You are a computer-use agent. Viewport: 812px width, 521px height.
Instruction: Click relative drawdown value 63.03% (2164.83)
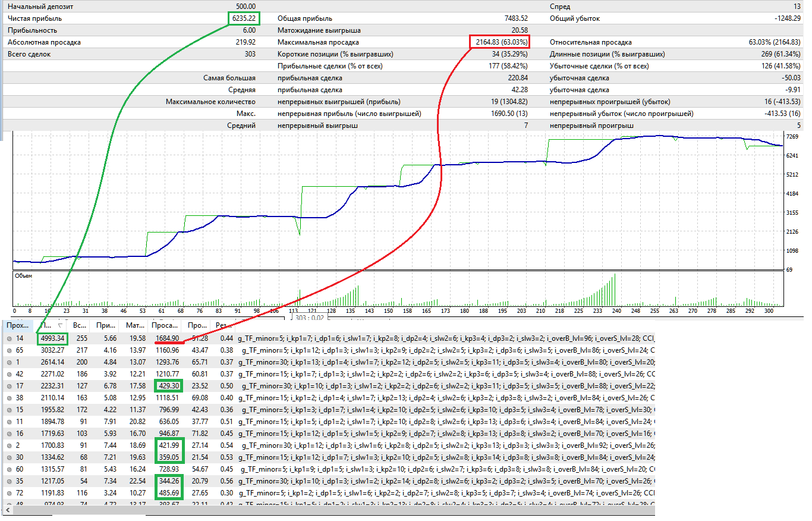tap(775, 42)
